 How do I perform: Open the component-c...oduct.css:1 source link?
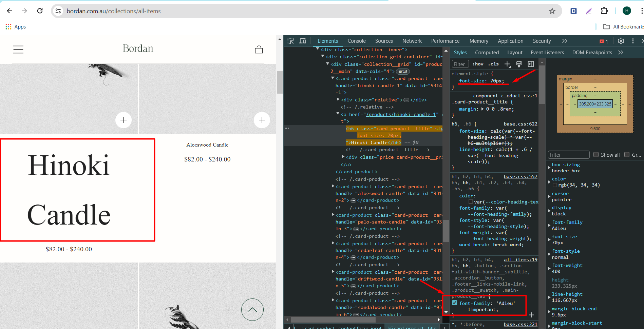pyautogui.click(x=505, y=96)
